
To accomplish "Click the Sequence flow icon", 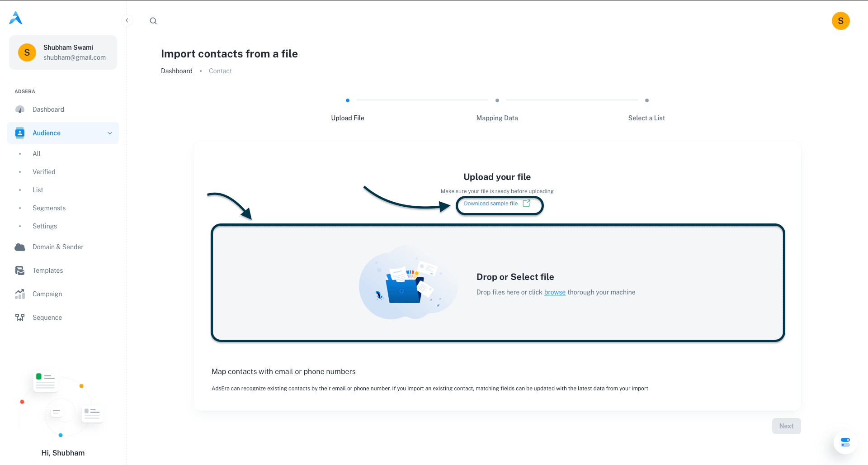I will (x=20, y=318).
